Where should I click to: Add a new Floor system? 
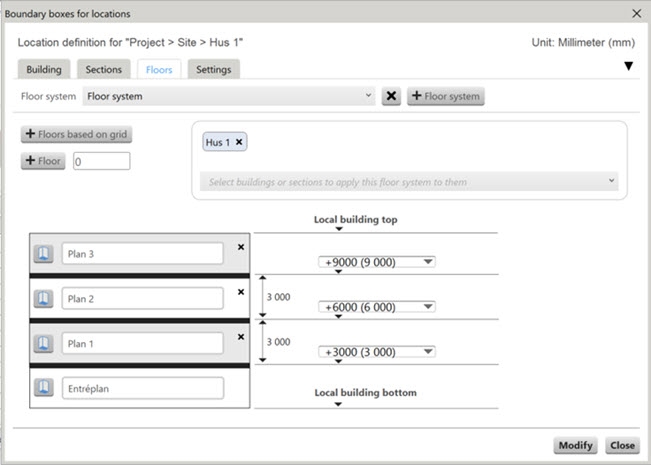(445, 96)
